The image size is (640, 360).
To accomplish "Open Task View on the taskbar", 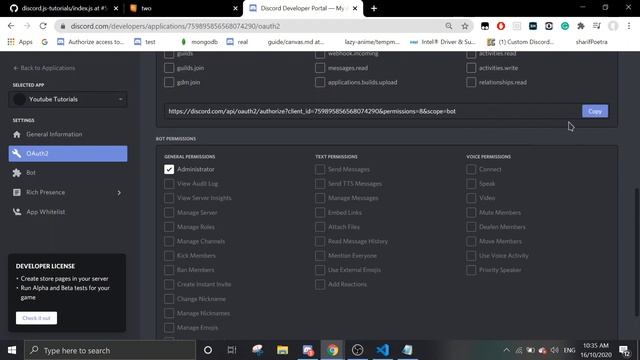I will [x=232, y=350].
